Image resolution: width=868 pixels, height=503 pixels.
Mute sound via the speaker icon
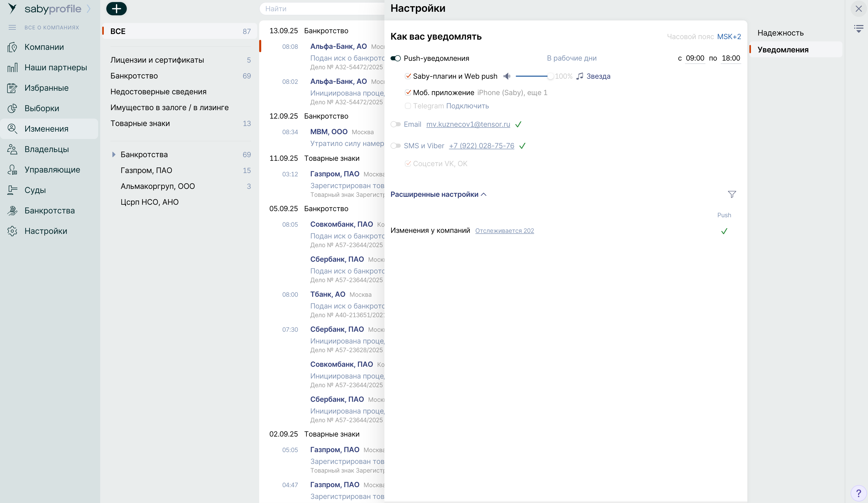point(507,76)
